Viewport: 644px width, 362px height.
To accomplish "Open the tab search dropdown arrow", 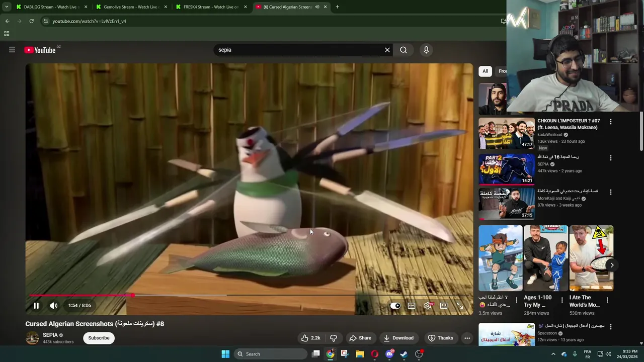I will [x=7, y=7].
